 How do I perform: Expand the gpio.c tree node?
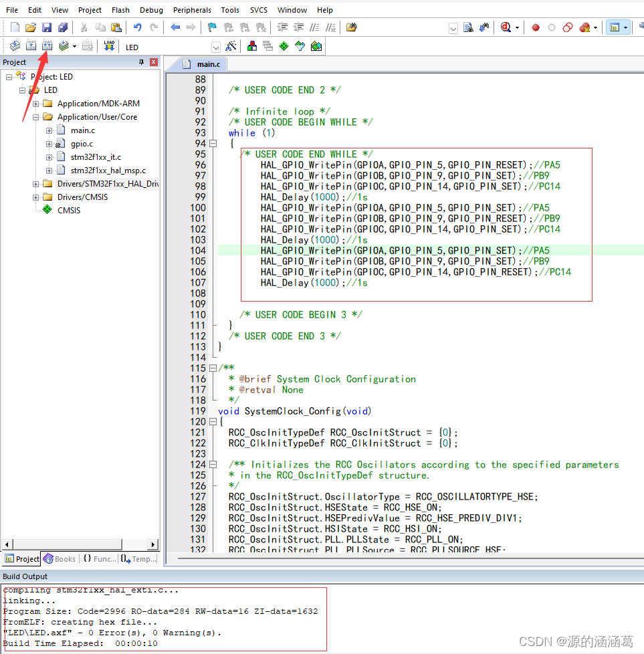pyautogui.click(x=49, y=144)
